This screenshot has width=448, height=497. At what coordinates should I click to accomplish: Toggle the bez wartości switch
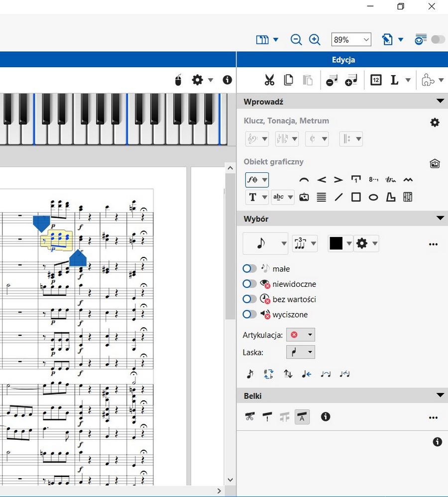(249, 299)
